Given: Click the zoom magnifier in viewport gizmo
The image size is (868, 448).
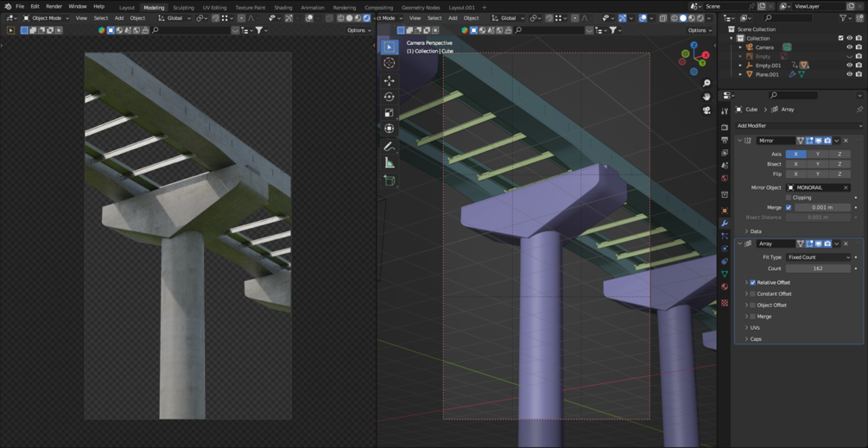Looking at the screenshot, I should (x=706, y=83).
